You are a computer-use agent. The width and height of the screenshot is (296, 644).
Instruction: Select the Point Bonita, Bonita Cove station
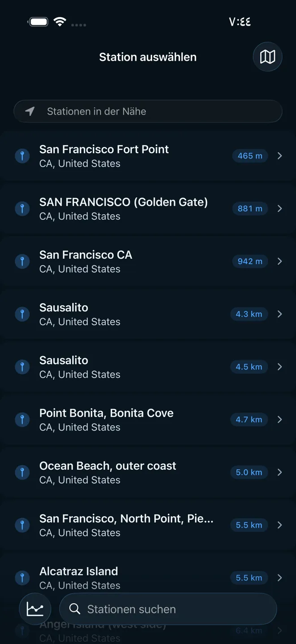106,419
